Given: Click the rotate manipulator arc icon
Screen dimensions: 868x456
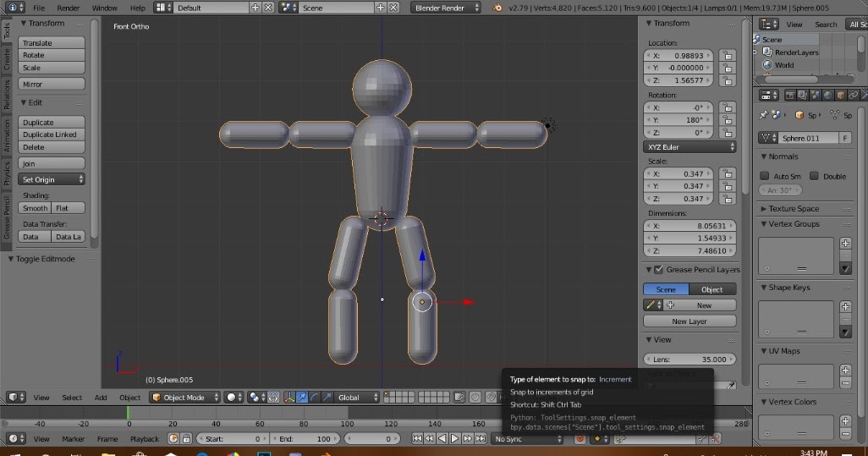Looking at the screenshot, I should (x=315, y=398).
